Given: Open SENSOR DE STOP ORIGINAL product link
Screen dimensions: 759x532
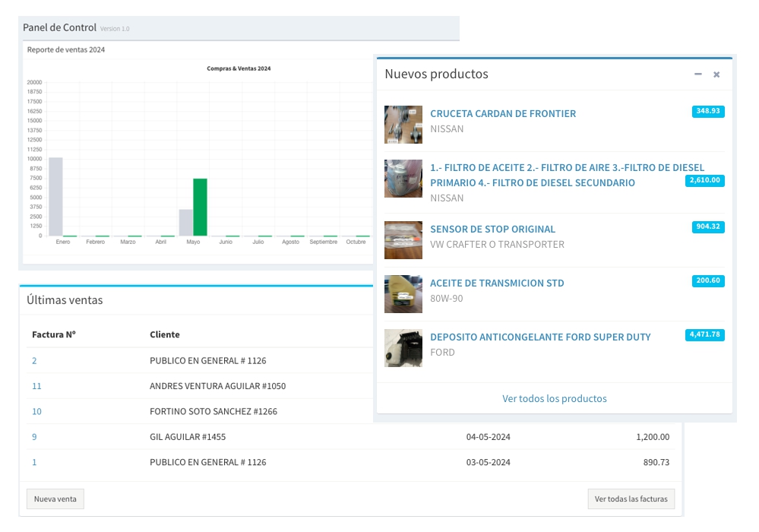Looking at the screenshot, I should (x=492, y=229).
